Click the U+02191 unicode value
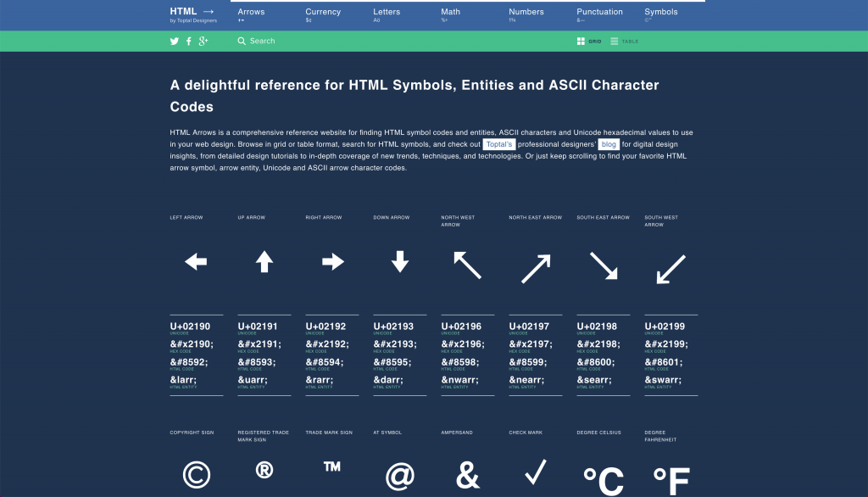868x497 pixels. coord(258,327)
